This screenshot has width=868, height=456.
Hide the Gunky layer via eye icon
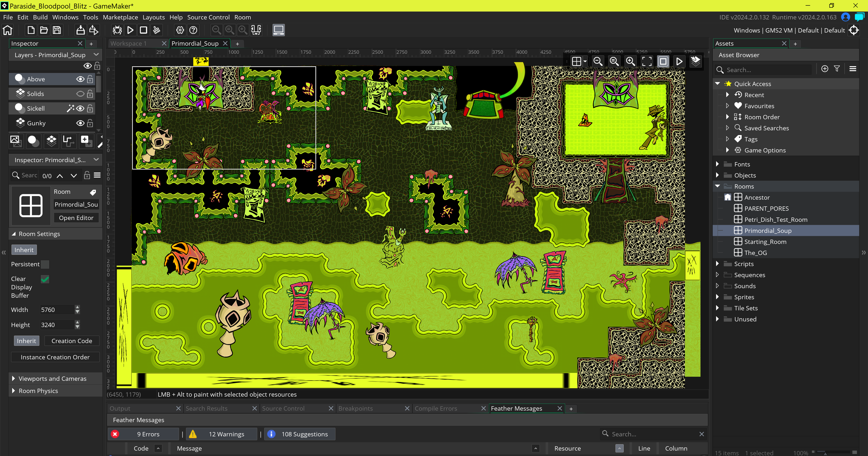tap(80, 123)
